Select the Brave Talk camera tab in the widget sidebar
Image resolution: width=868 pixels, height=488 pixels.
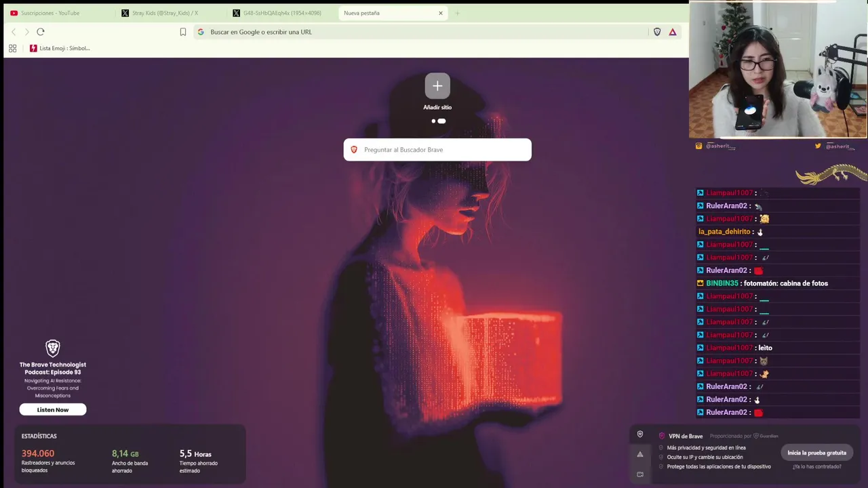[x=639, y=474]
